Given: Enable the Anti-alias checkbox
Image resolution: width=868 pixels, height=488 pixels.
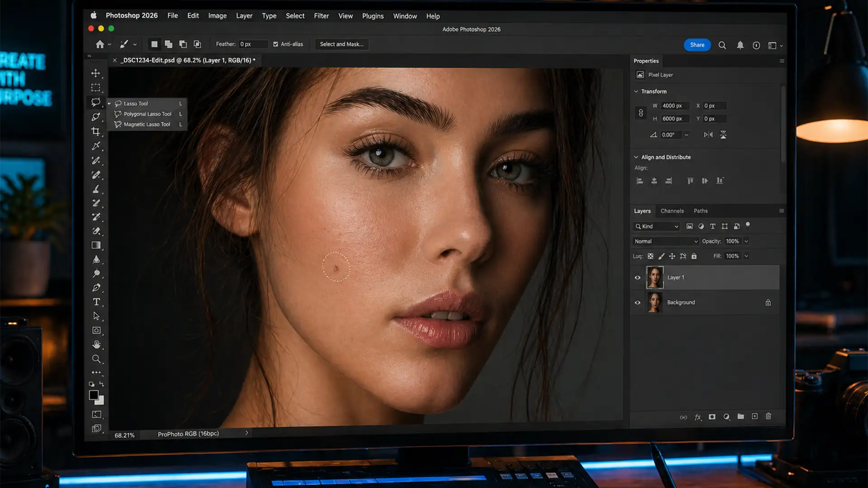Looking at the screenshot, I should click(x=276, y=44).
